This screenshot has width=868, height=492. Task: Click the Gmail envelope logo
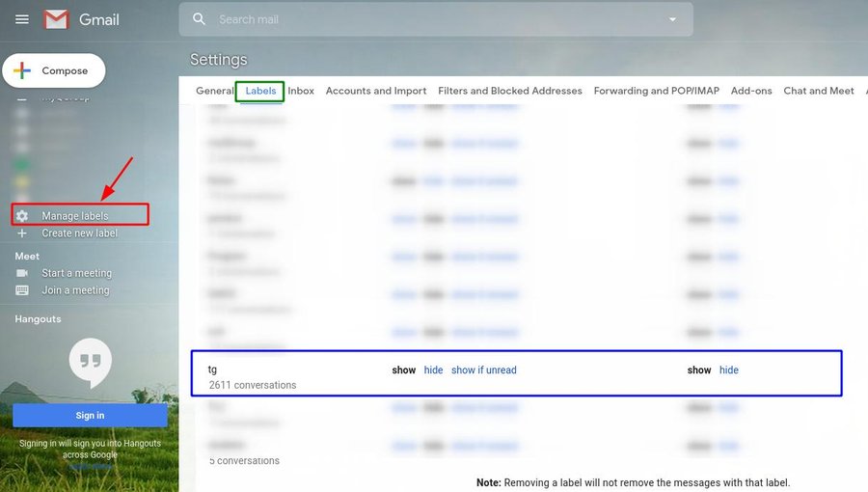[57, 19]
